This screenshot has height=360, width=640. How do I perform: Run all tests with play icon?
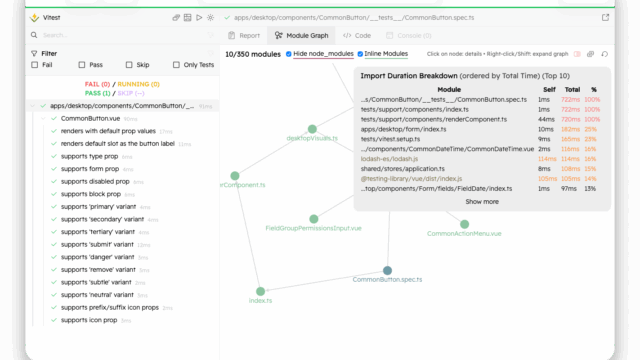tap(199, 18)
